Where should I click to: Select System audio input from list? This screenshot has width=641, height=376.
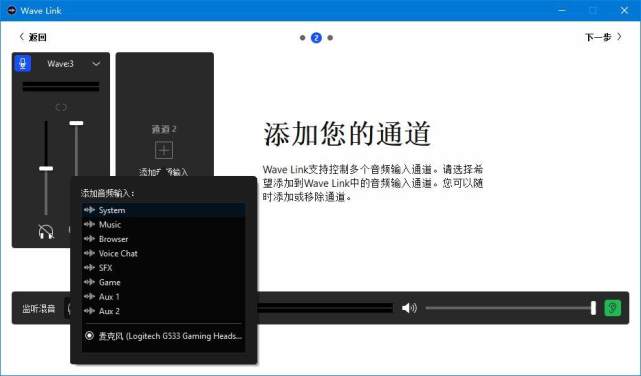tap(164, 210)
